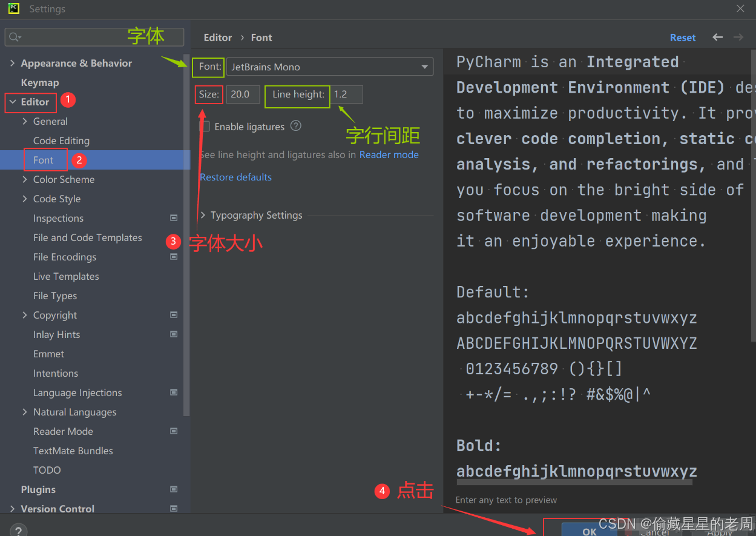Click the project-level icon beside Inlay Hints

click(174, 334)
